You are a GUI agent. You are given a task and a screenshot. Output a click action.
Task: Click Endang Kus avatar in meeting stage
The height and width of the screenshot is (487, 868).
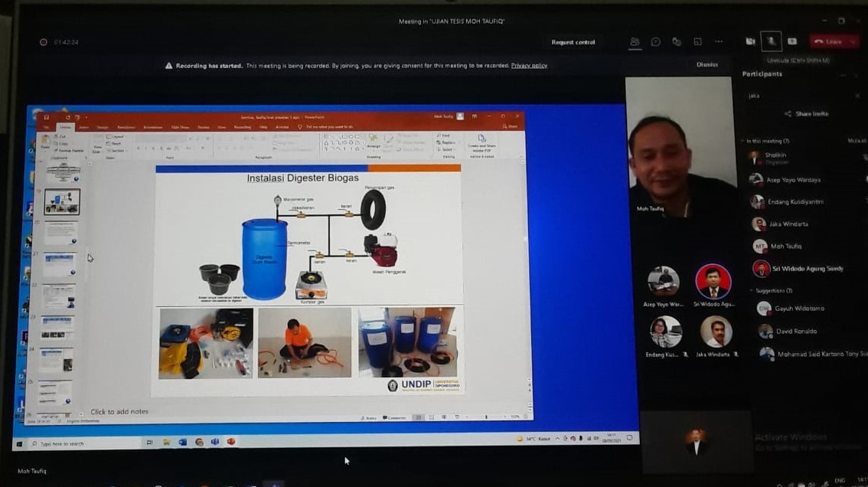[665, 332]
